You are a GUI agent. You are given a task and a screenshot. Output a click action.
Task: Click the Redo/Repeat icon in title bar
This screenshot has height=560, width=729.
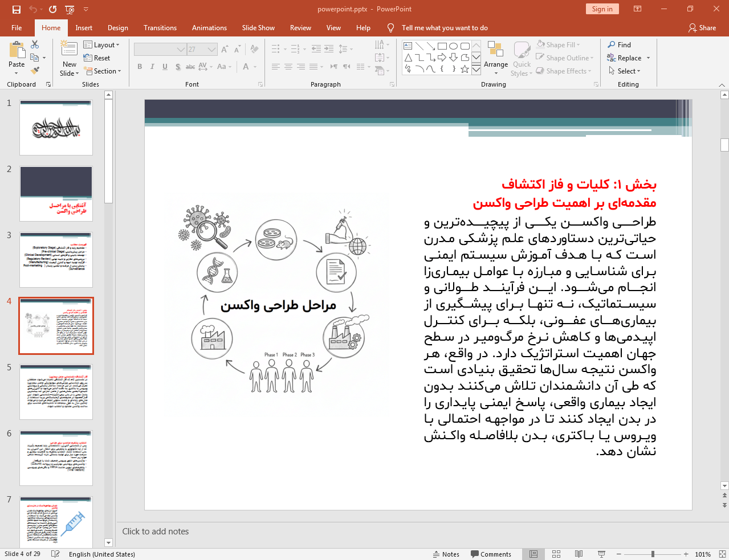tap(52, 9)
